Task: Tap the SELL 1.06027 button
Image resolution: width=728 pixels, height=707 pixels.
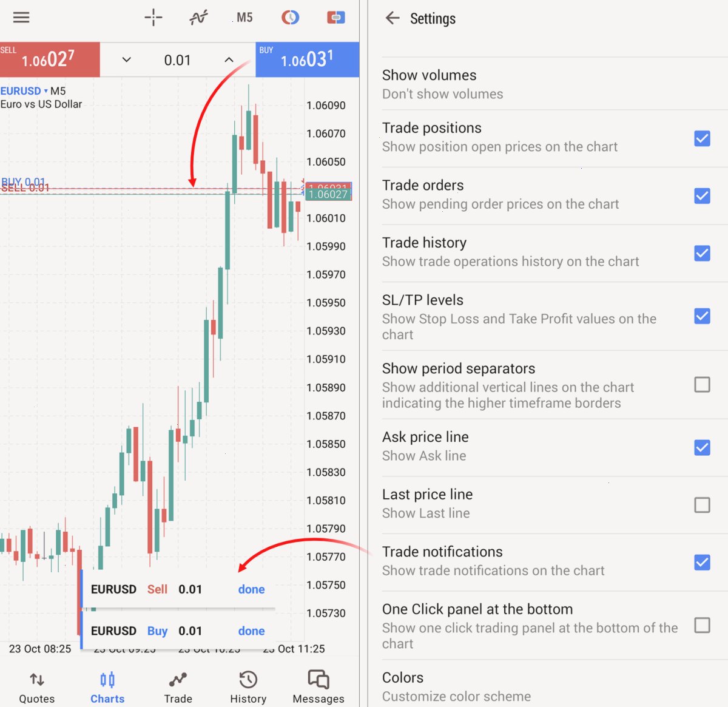Action: [x=50, y=59]
